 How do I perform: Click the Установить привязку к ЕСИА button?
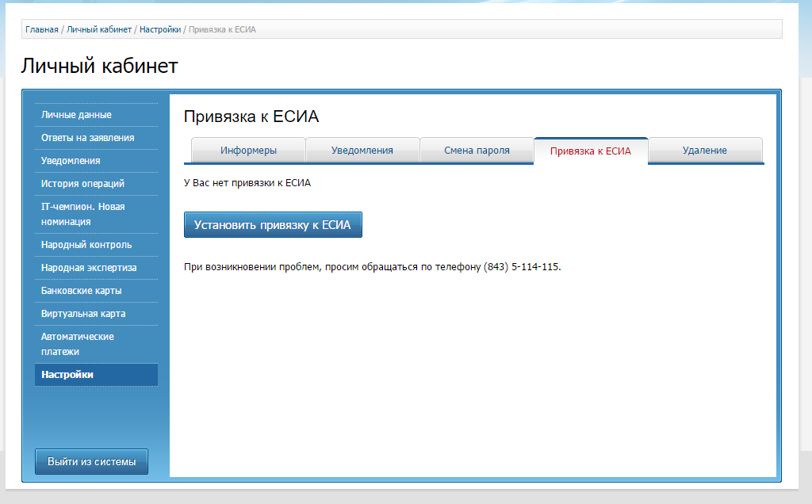[273, 225]
